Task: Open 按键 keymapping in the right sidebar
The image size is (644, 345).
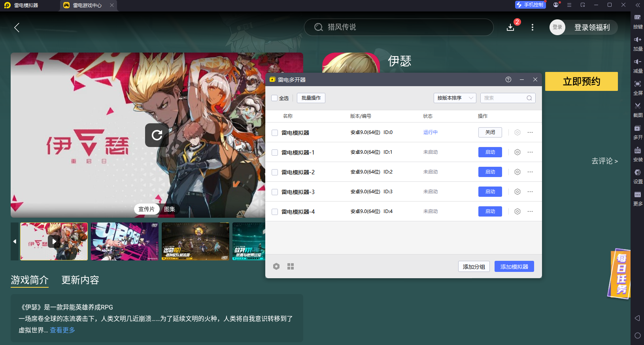Action: click(x=638, y=21)
